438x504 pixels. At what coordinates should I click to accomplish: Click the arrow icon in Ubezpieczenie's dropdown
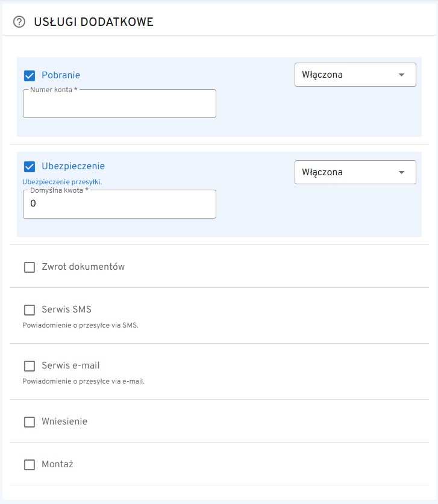click(x=402, y=172)
